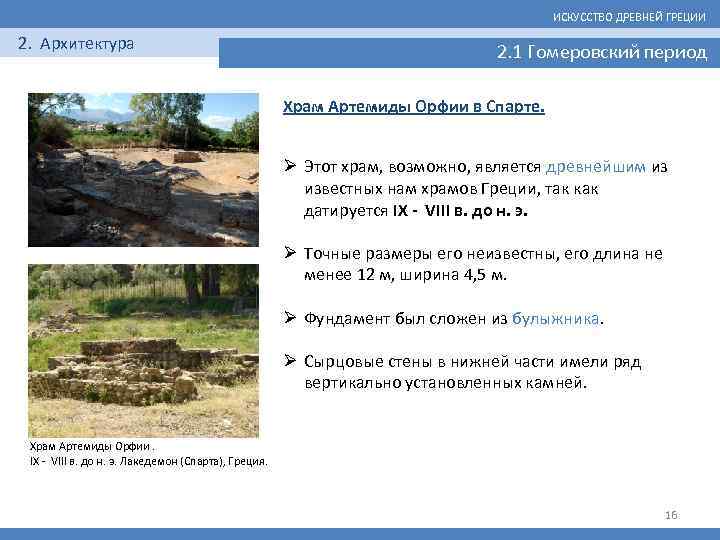Click the bold date 'IX - VIII в. до н. э.'
This screenshot has width=720, height=540.
pos(461,211)
